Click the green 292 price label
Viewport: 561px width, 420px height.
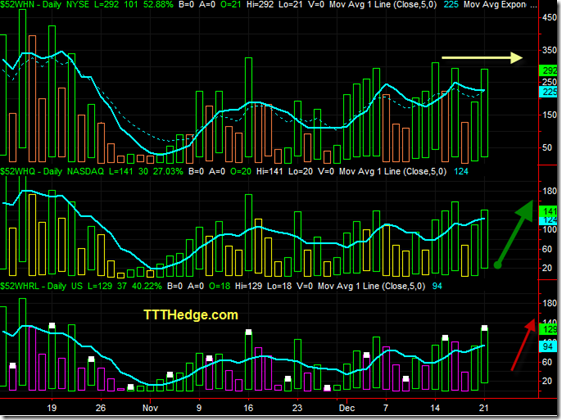pyautogui.click(x=548, y=70)
